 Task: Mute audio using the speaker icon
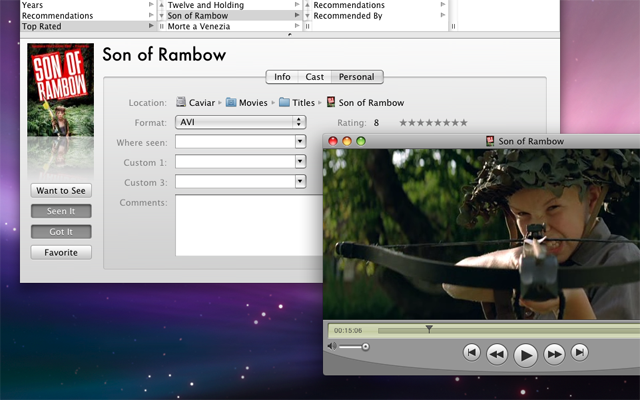tap(332, 346)
